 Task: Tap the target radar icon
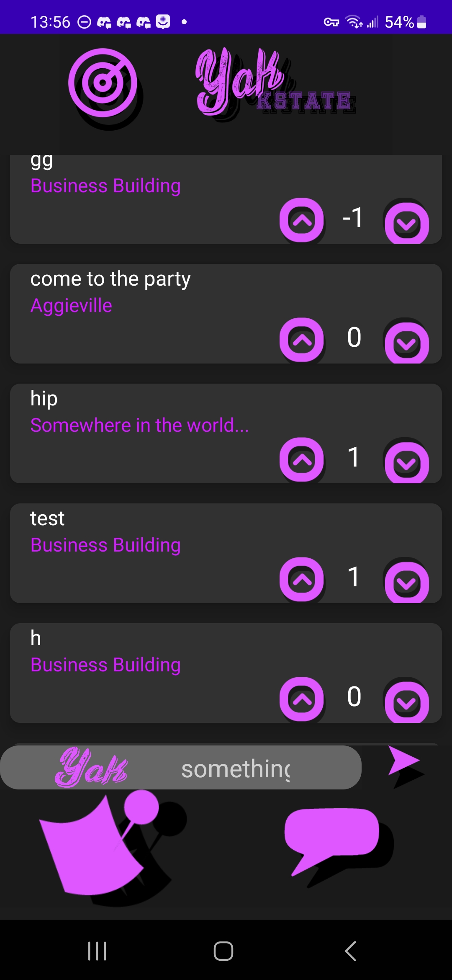click(x=103, y=83)
